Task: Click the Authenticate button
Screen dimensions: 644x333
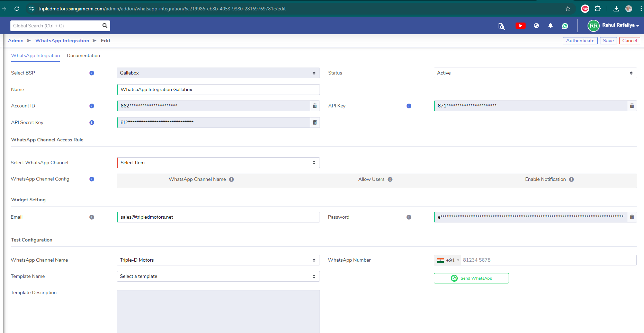Action: pyautogui.click(x=580, y=41)
